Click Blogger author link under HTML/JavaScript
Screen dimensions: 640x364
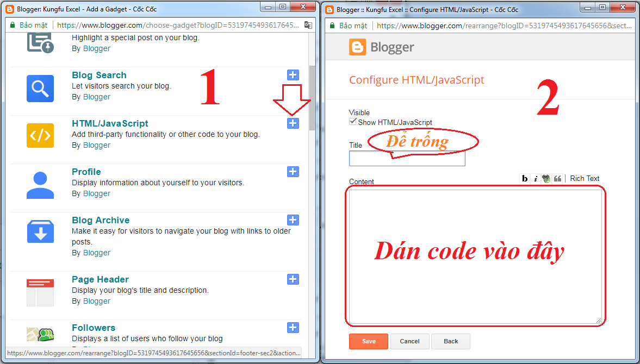97,145
